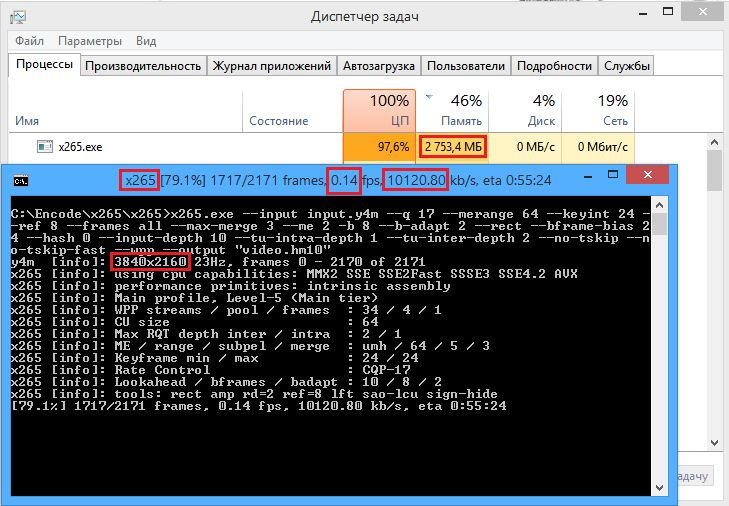
Task: Click the Task Manager scrollbar thumb
Action: pos(715,170)
